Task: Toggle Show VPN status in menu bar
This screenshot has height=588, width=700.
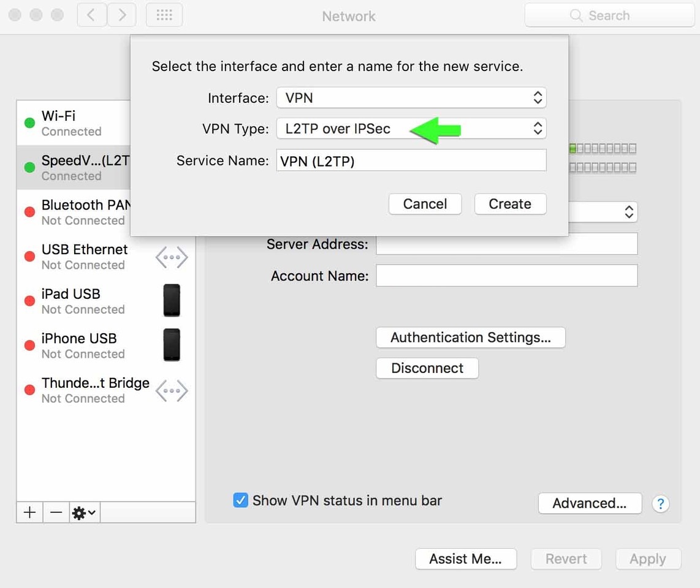Action: coord(240,500)
